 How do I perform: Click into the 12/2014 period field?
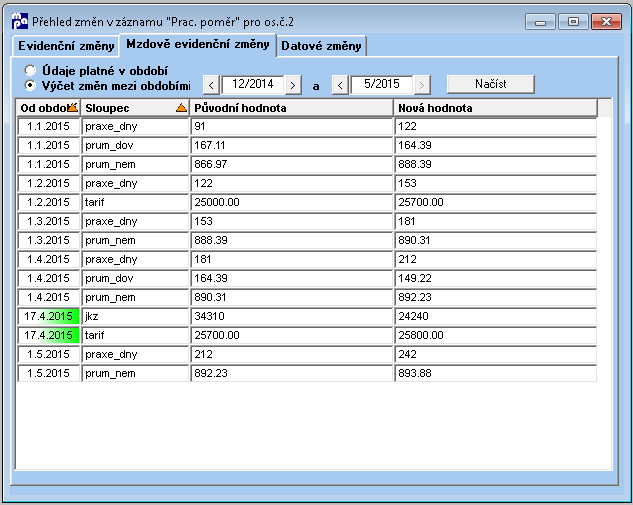[x=252, y=84]
